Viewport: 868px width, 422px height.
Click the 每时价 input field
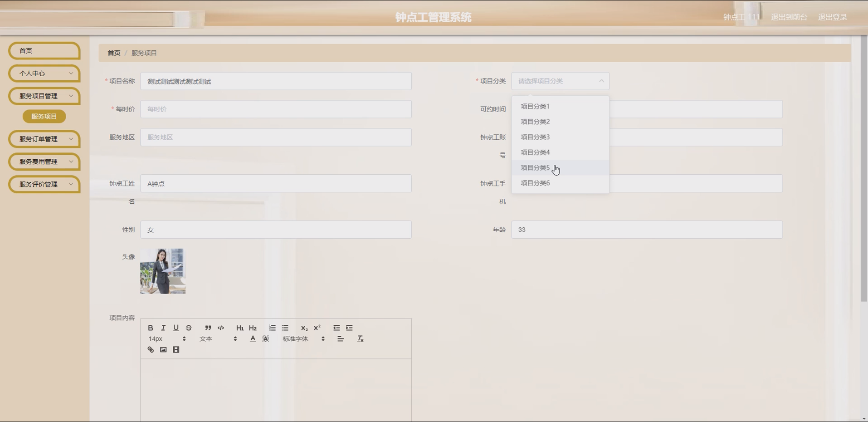(276, 109)
